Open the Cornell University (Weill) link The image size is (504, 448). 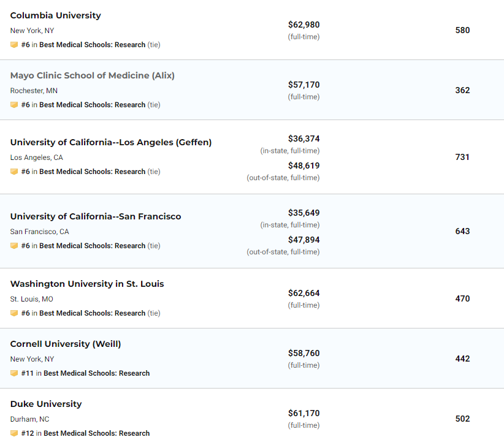[66, 344]
